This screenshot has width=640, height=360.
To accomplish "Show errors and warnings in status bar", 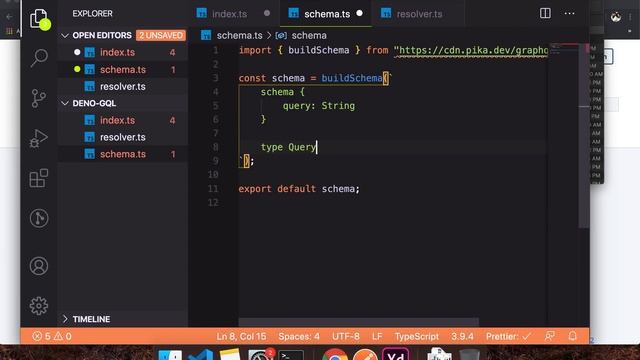I will pyautogui.click(x=52, y=336).
